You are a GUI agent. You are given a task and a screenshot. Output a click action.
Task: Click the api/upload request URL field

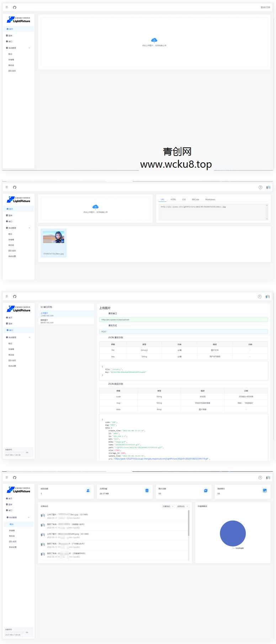183,320
